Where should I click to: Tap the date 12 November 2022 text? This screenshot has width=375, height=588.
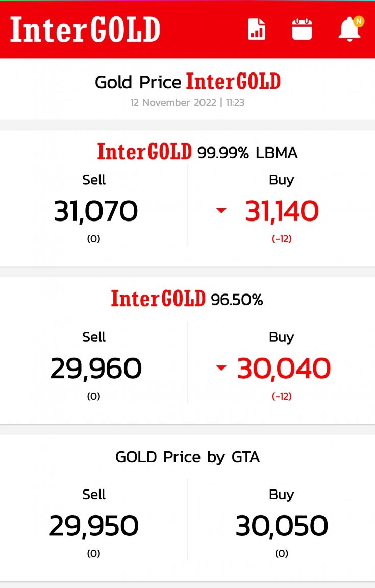click(173, 103)
